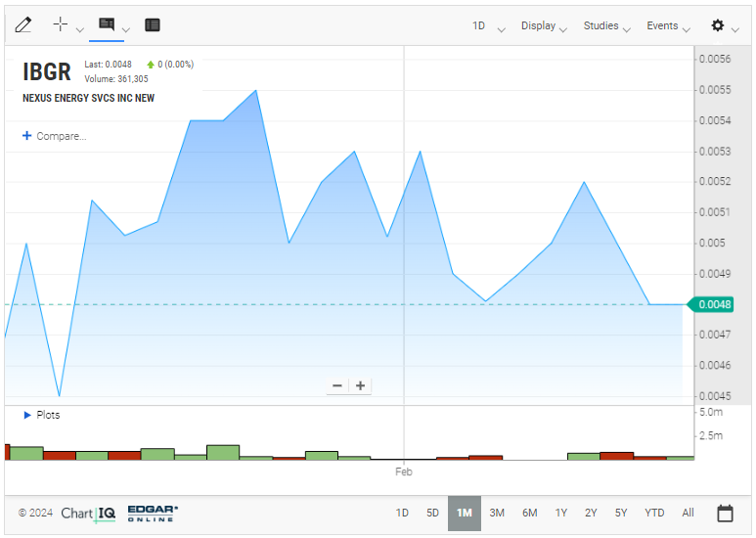Click the chart zoom out minus button
Image resolution: width=756 pixels, height=538 pixels.
[x=337, y=385]
